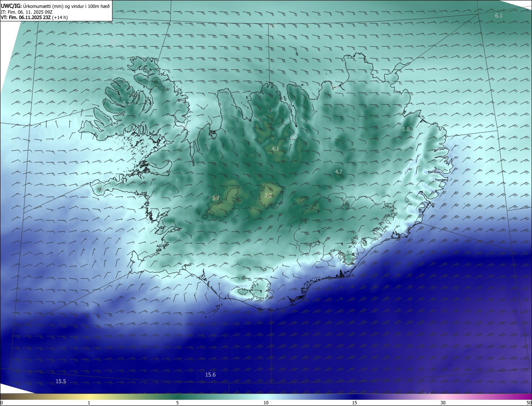532x406 pixels.
Task: Click the 15.6 value over the southern ocean
Action: (x=210, y=374)
